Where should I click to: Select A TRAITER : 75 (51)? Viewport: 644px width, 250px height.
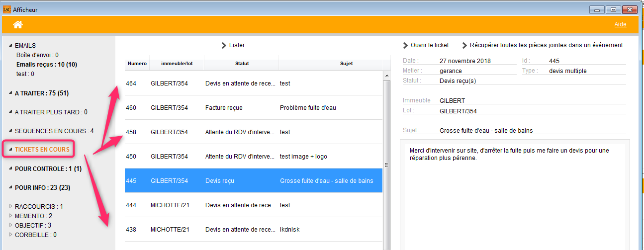(42, 93)
